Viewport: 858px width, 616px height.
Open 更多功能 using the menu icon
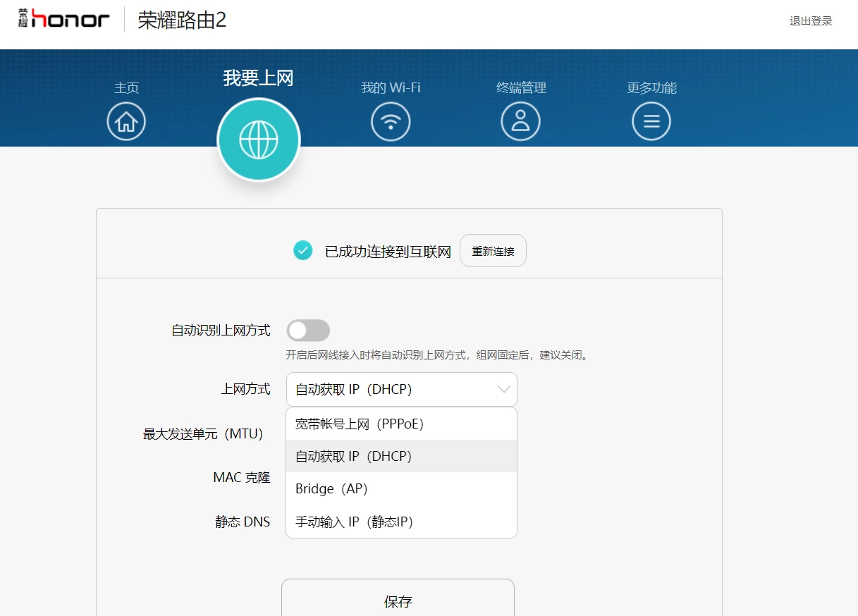tap(651, 121)
